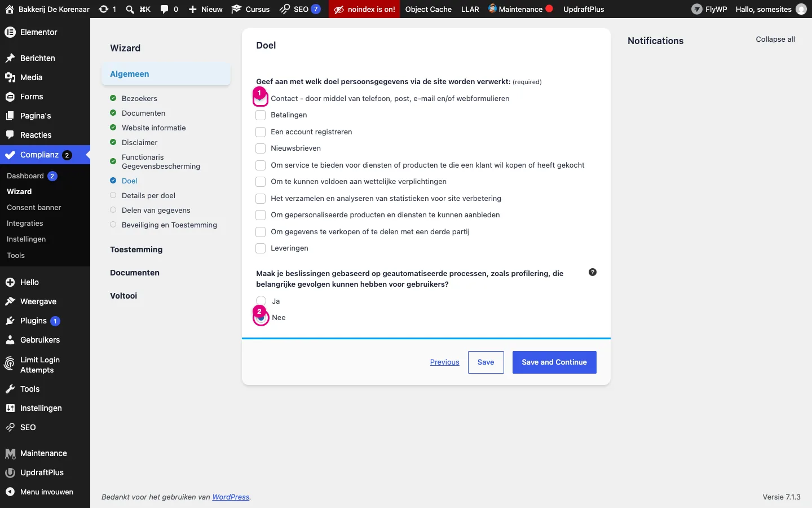This screenshot has width=812, height=508.
Task: Click the Weergave paintbrush icon
Action: 10,301
